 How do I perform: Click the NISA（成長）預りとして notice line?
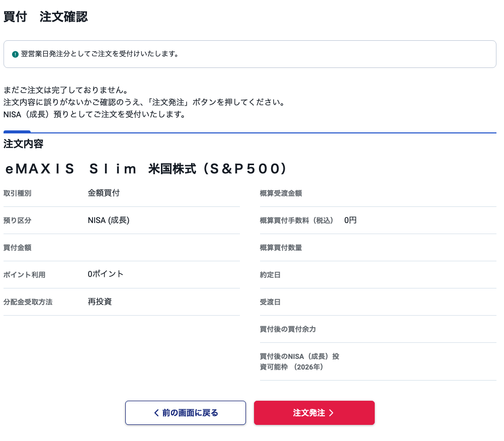[x=94, y=114]
